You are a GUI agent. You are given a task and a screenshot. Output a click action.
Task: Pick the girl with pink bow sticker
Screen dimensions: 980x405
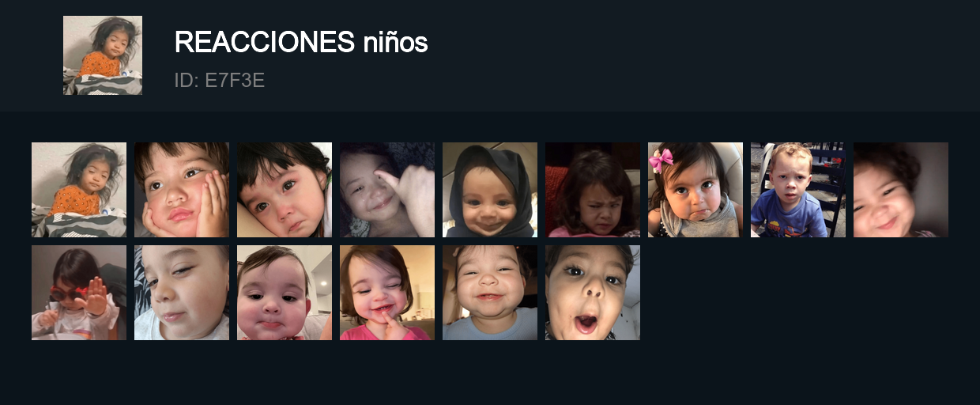coord(695,190)
